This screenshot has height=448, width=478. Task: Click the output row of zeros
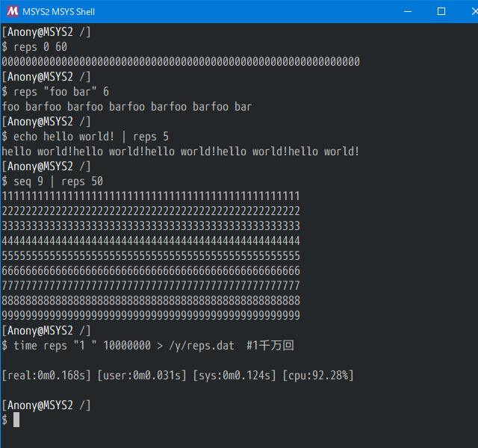[181, 62]
